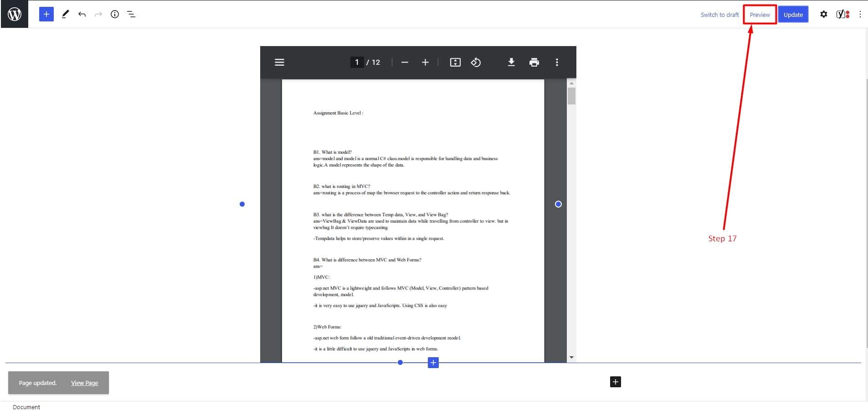Download the PDF file
Screen dimensions: 868x411
tap(511, 62)
